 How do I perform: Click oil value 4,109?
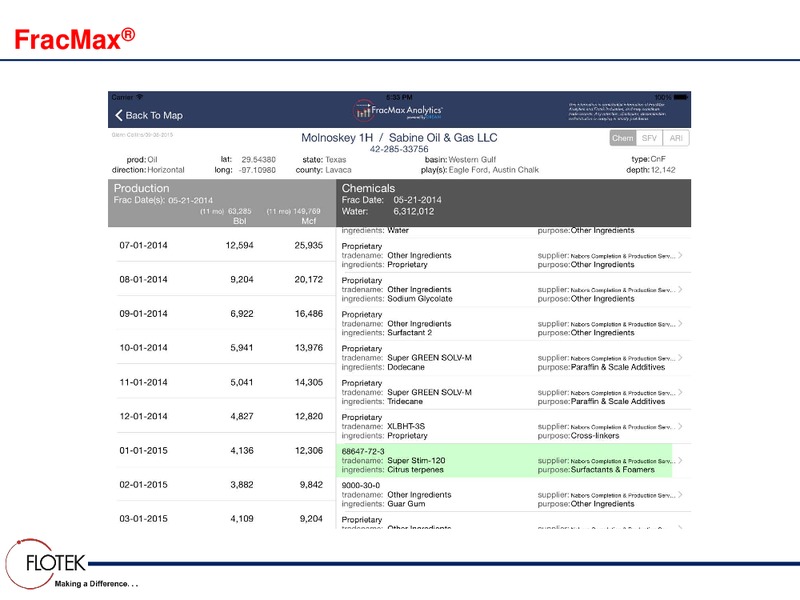242,519
